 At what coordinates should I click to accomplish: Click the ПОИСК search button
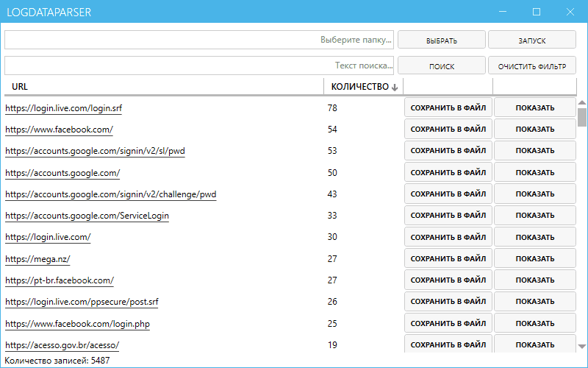[x=442, y=66]
